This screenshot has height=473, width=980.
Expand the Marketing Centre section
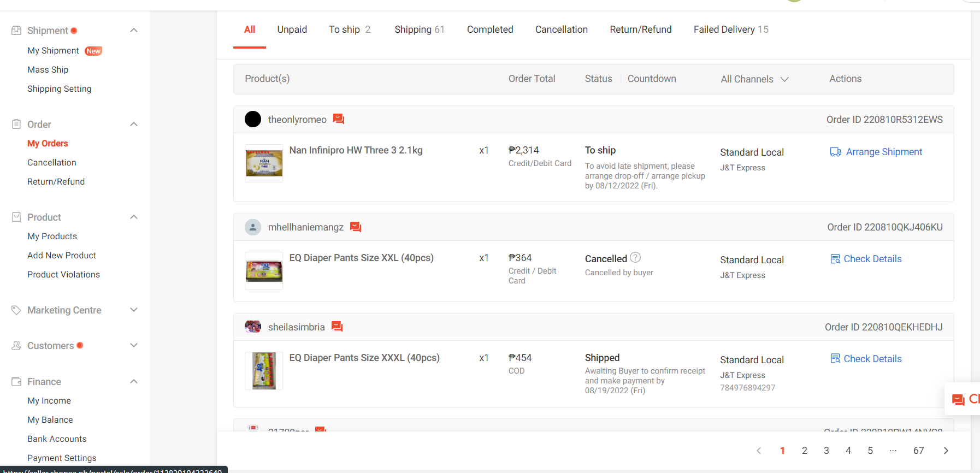134,310
